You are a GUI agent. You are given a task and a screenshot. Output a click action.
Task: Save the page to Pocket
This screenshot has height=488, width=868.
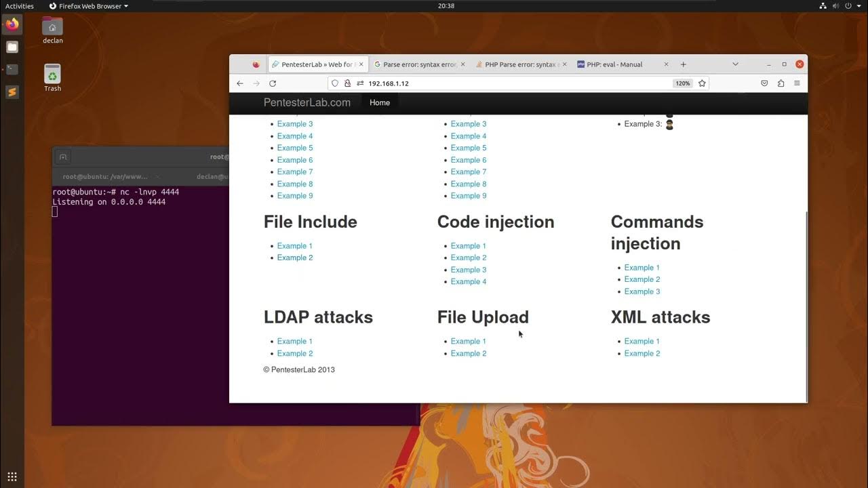coord(764,83)
